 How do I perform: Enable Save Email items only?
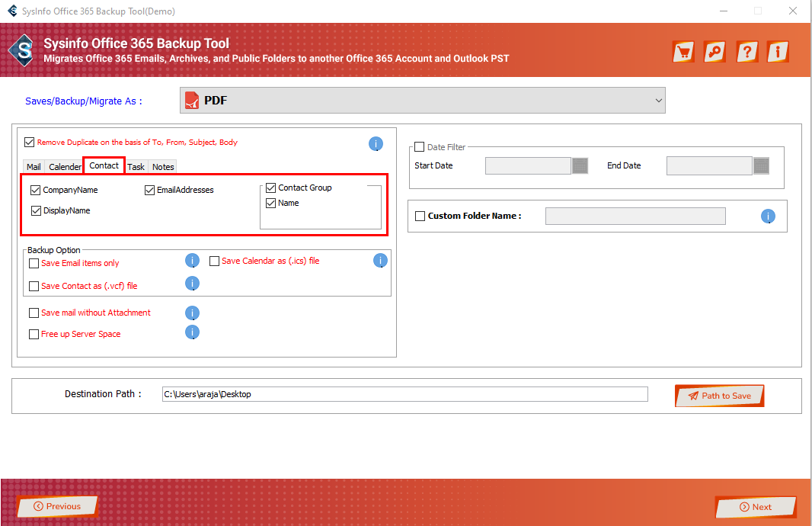[34, 263]
